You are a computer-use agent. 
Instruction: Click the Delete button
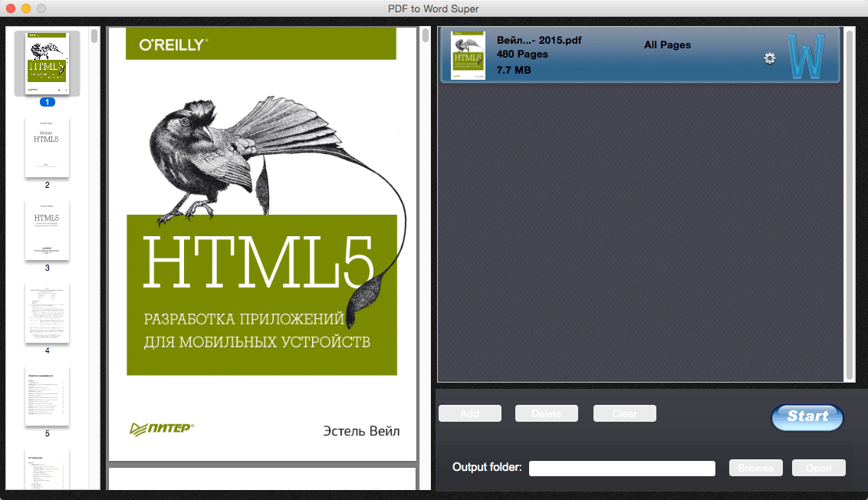coord(547,413)
